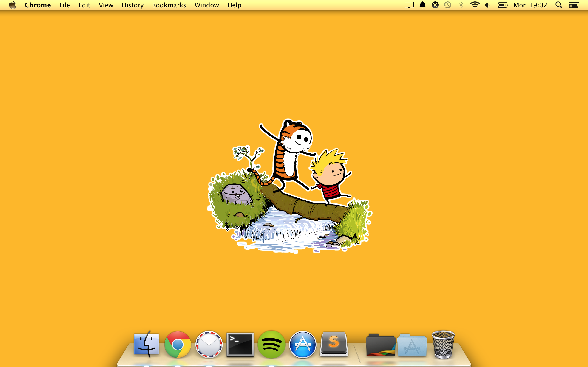Open the Airmail envelope app in dock
The image size is (588, 367).
(x=209, y=345)
